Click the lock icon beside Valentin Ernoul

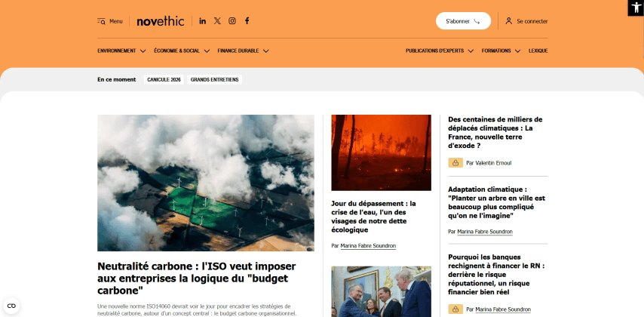(455, 163)
